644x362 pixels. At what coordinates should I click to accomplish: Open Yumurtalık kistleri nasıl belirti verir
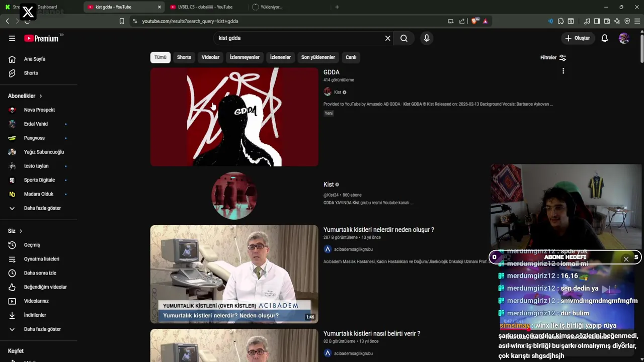tap(372, 333)
